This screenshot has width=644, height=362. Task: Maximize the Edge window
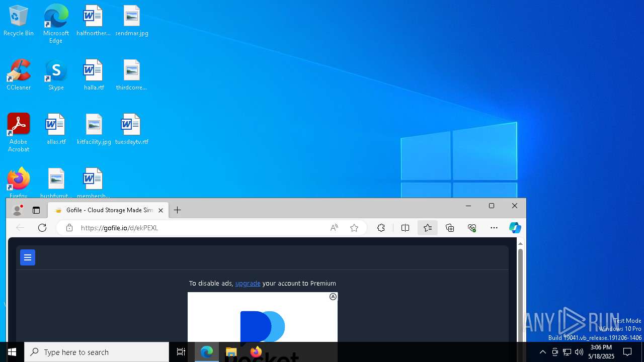pos(492,206)
